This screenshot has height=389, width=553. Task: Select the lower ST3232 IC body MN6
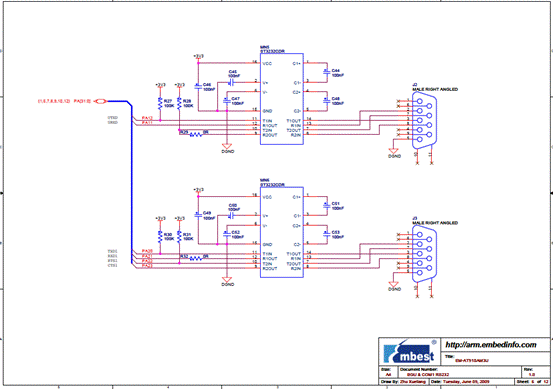[282, 232]
